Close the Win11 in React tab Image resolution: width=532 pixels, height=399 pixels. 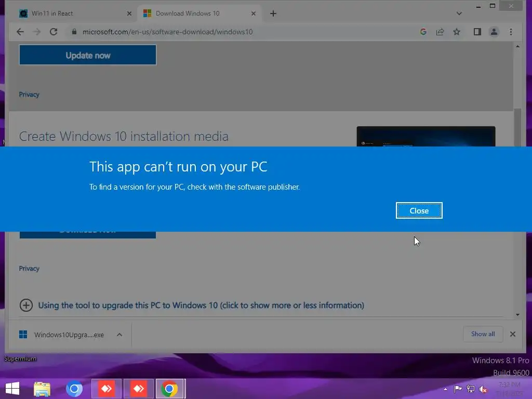(129, 14)
